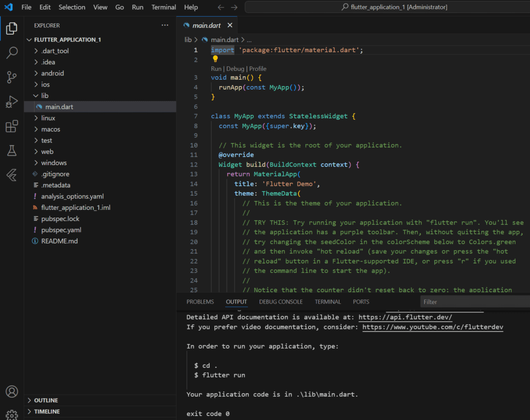Open the Source Control view
The image size is (530, 420).
pos(11,77)
